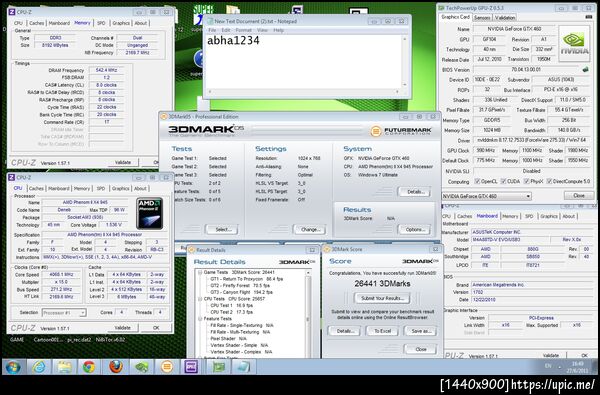Click the 26441 3DMarks score text
This screenshot has height=395, width=600.
click(x=382, y=284)
